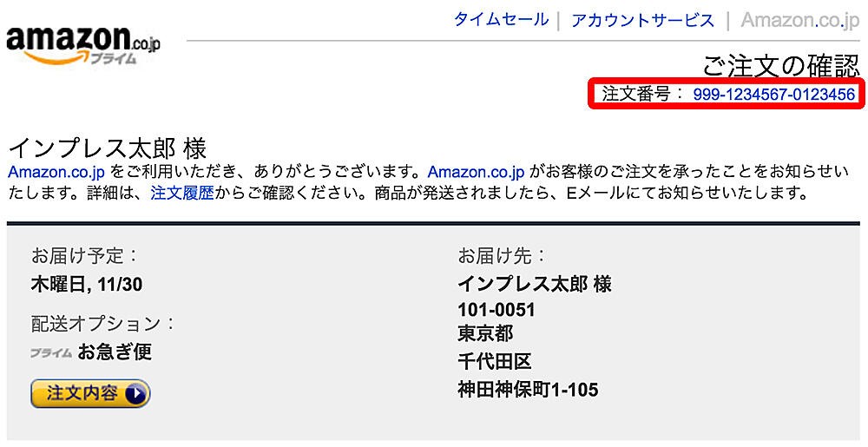
Task: Click the インプレス太郎 様 greeting heading
Action: coord(107,148)
